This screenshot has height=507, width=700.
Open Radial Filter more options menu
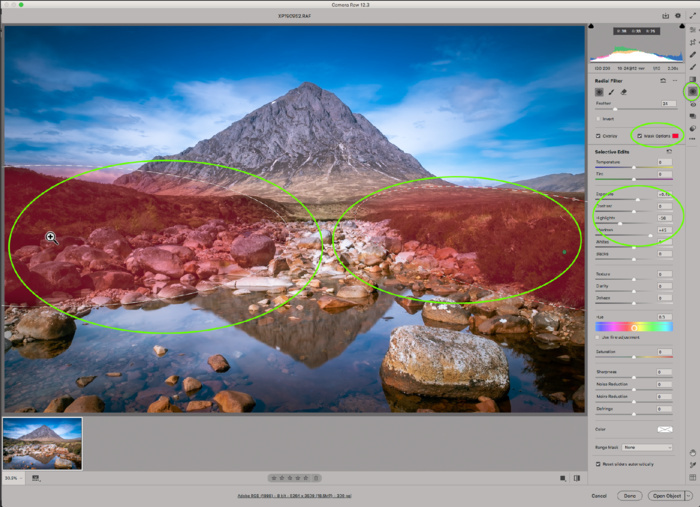coord(676,80)
